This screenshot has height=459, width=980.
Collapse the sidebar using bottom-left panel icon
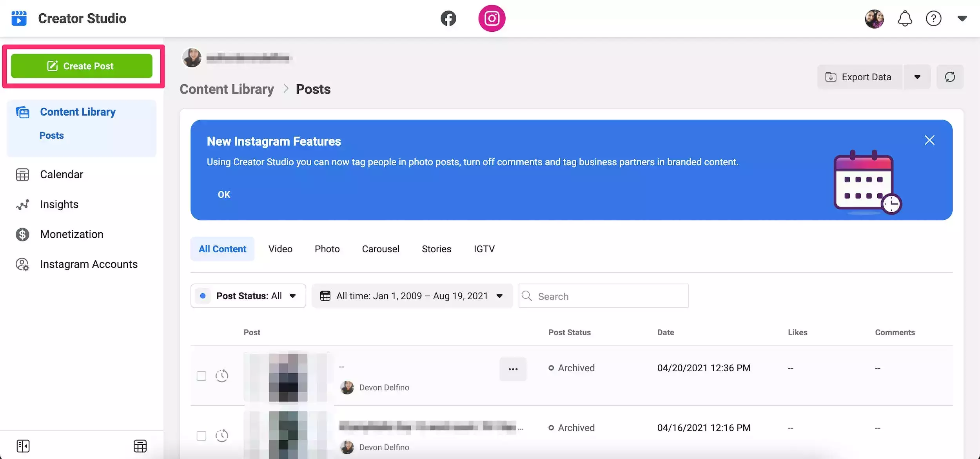23,446
